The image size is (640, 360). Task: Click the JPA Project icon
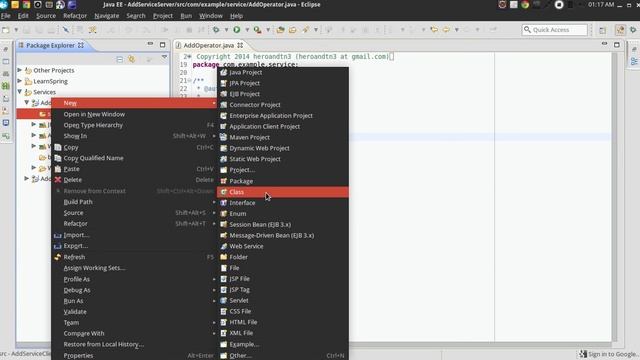(223, 83)
